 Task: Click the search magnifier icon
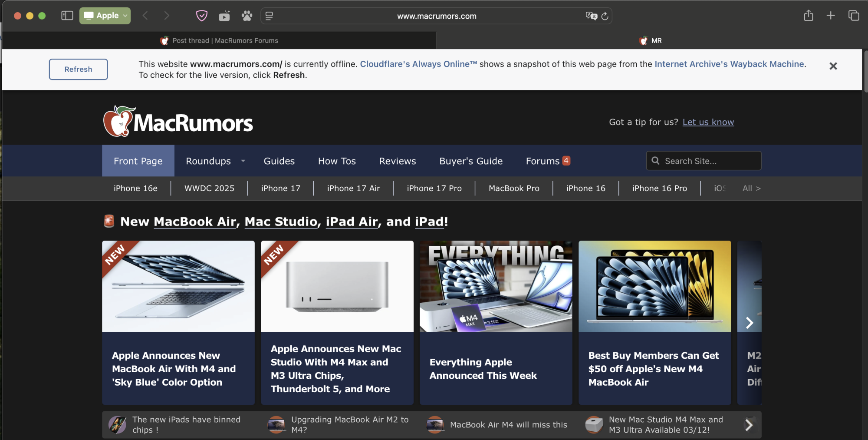(x=655, y=161)
